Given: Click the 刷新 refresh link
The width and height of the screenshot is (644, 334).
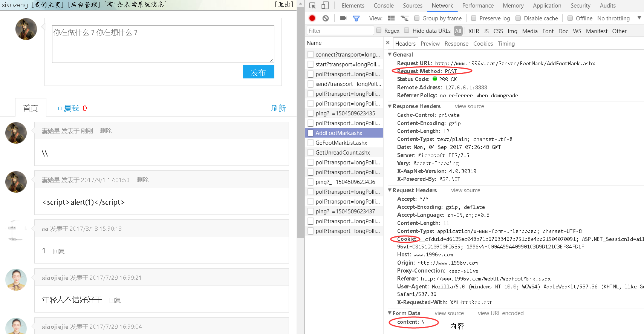Looking at the screenshot, I should pyautogui.click(x=278, y=108).
